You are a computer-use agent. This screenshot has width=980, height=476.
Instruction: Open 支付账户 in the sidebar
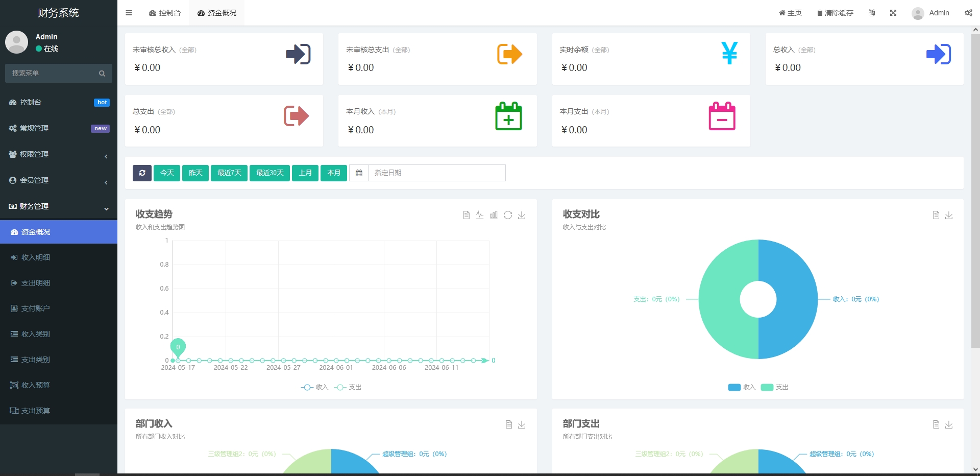coord(59,308)
